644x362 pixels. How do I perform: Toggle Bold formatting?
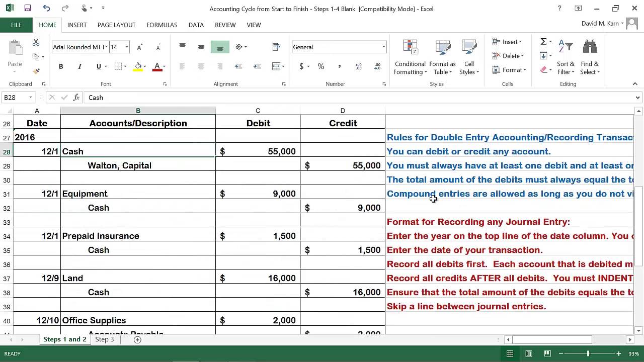point(61,66)
